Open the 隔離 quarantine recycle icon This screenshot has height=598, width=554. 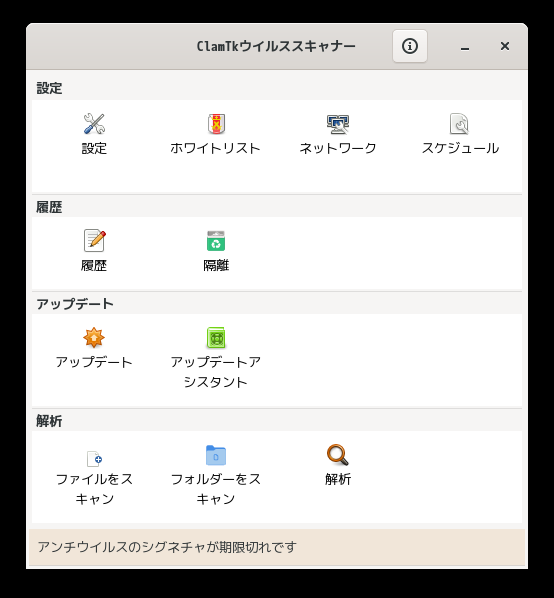click(216, 241)
